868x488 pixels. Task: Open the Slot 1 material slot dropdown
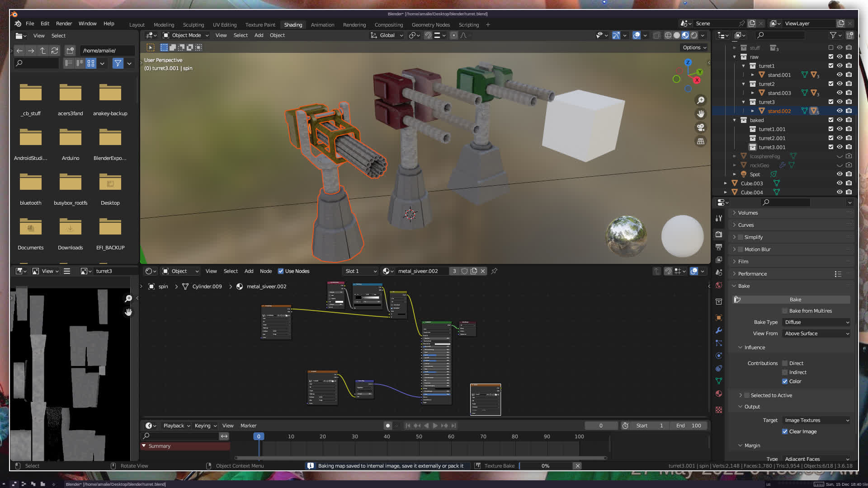[x=360, y=271]
